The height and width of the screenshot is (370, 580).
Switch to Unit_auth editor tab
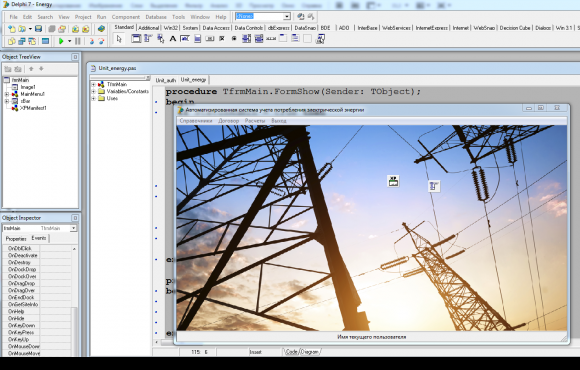pos(165,80)
